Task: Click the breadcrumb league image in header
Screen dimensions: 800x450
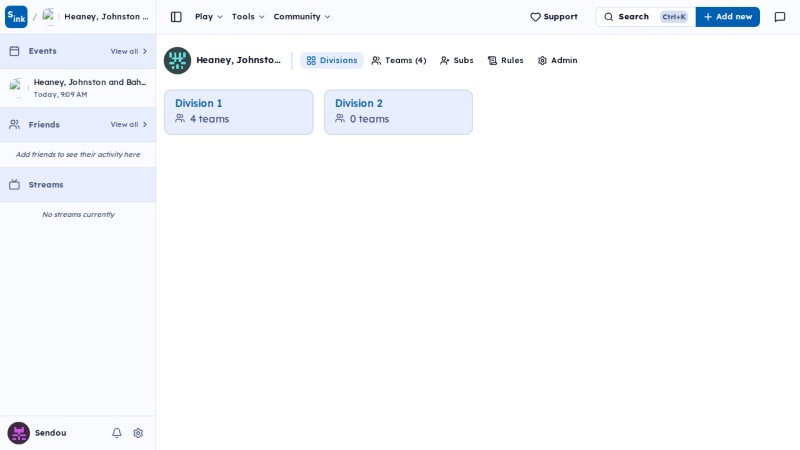Action: [x=49, y=17]
